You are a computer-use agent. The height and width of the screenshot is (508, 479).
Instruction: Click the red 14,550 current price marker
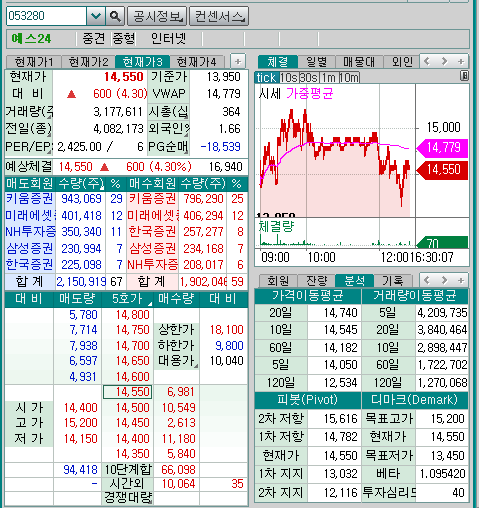tap(442, 170)
